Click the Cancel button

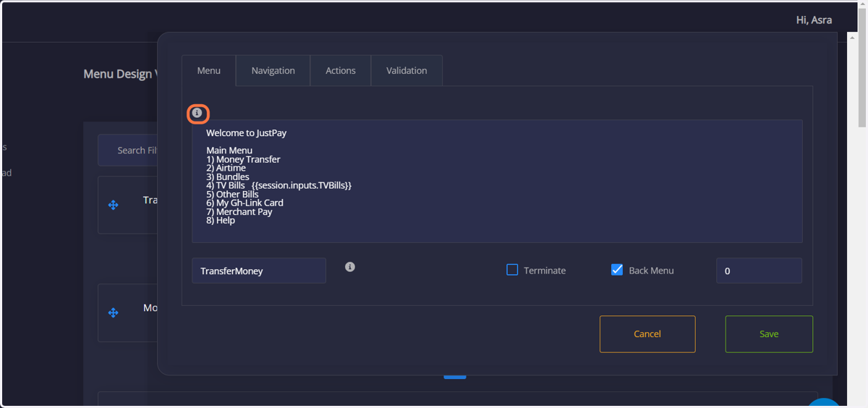647,334
